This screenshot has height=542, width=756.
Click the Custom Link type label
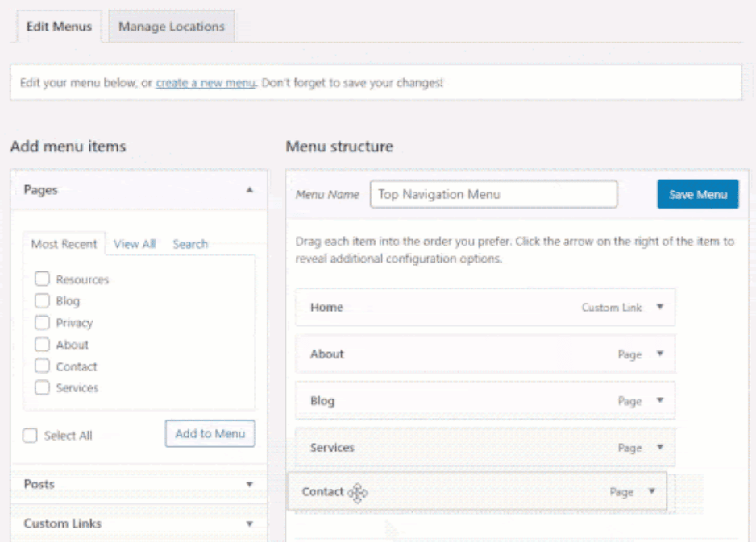[x=612, y=308]
